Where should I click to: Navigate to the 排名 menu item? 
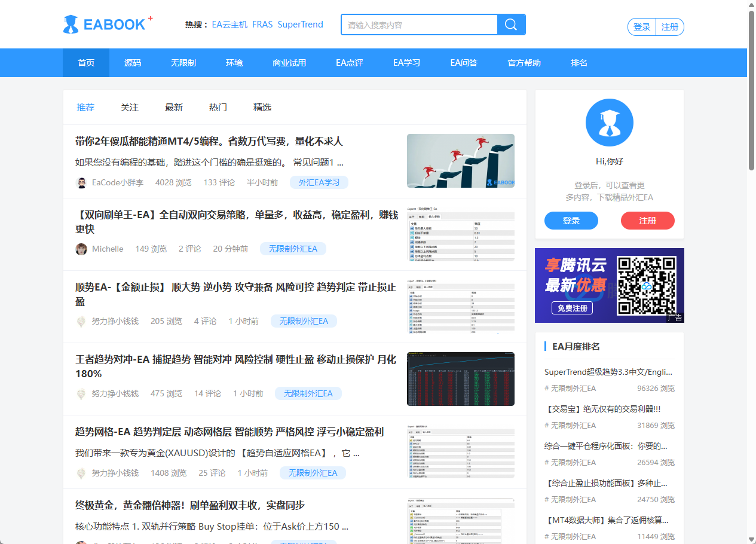coord(579,63)
